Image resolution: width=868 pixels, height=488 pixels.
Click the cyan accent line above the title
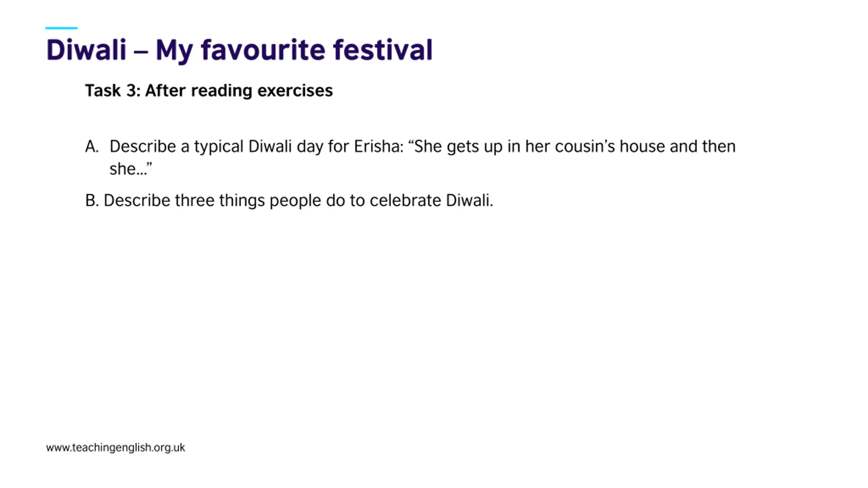[61, 28]
